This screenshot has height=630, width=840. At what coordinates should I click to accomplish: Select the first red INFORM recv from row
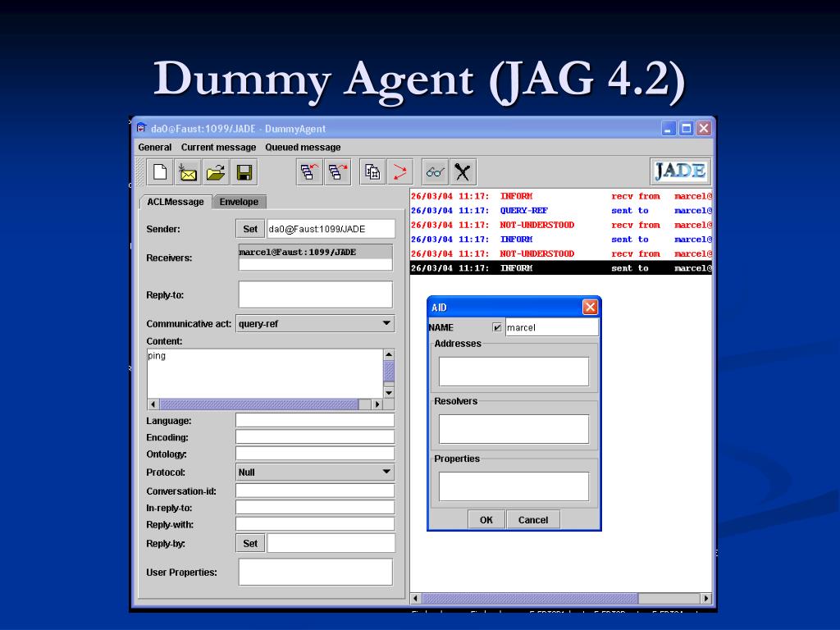pos(561,196)
